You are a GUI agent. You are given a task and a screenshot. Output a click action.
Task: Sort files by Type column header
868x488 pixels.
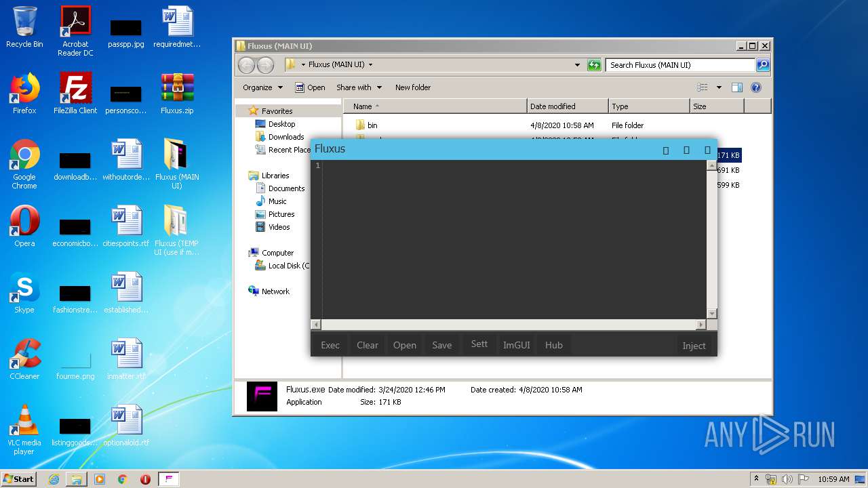pyautogui.click(x=648, y=106)
